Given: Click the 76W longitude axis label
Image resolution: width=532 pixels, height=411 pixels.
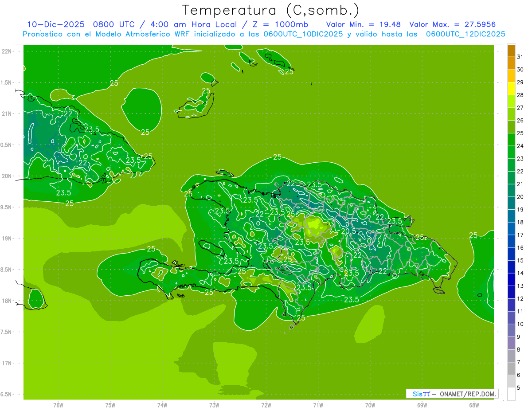Looking at the screenshot, I should (x=58, y=405).
